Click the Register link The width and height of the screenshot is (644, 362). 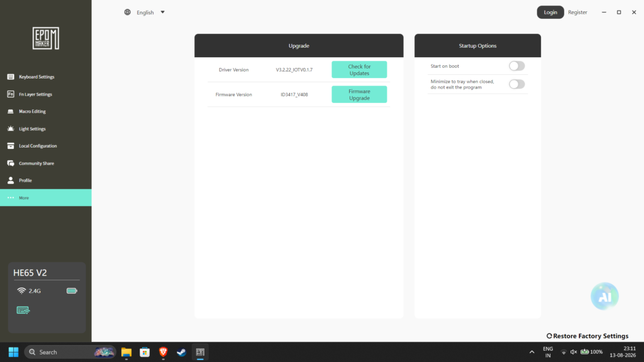tap(577, 13)
